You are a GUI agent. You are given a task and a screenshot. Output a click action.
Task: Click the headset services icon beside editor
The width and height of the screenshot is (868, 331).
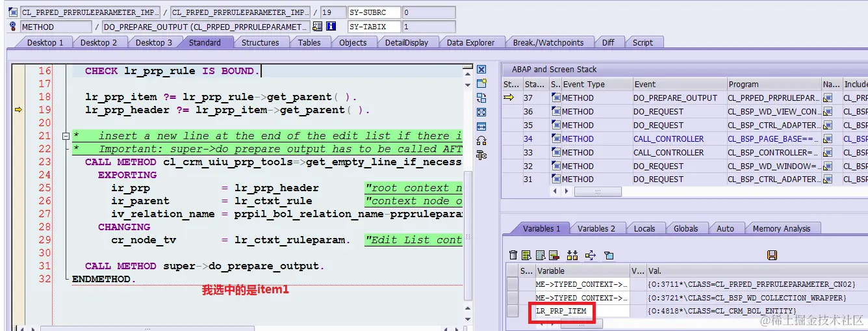(x=481, y=140)
